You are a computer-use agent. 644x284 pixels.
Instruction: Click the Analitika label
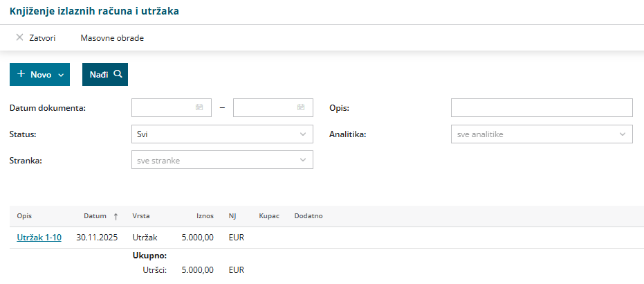tap(347, 134)
